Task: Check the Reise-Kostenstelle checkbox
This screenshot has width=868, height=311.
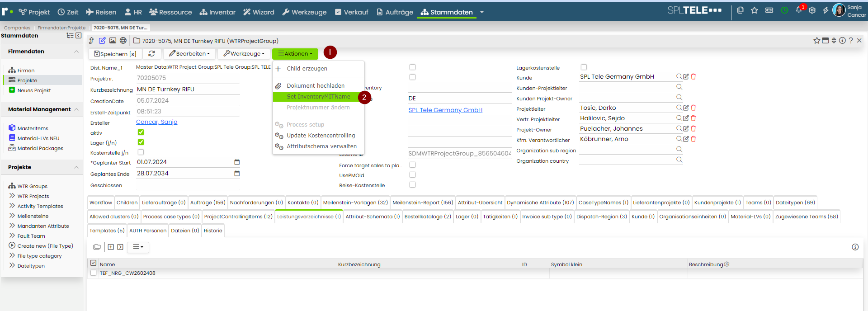Action: pos(412,185)
